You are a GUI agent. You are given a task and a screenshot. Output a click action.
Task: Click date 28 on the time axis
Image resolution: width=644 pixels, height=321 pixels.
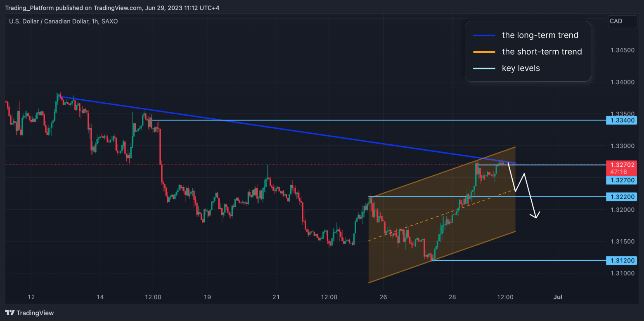pyautogui.click(x=452, y=297)
